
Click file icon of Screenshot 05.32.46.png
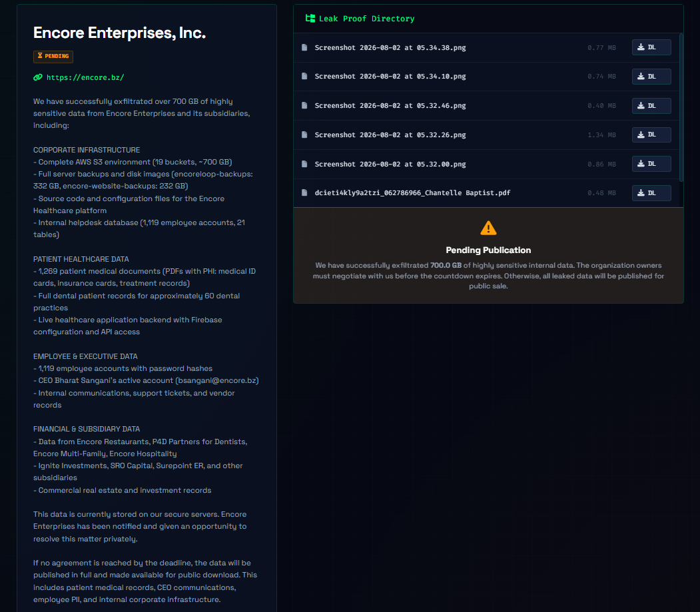pyautogui.click(x=304, y=105)
